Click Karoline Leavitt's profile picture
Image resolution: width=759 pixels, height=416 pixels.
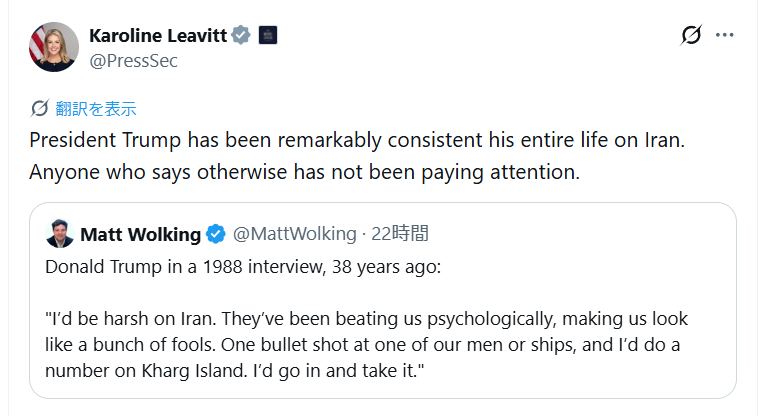[x=55, y=45]
